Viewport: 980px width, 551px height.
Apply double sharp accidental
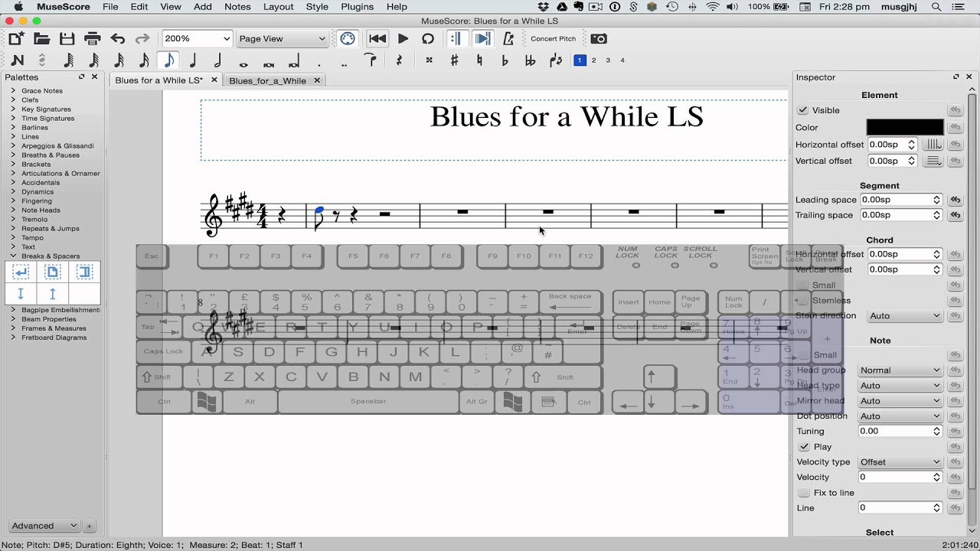[429, 60]
